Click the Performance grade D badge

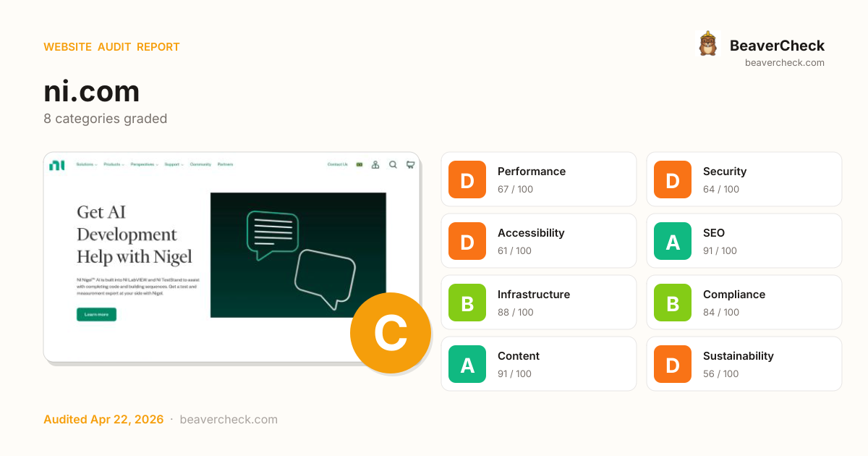467,180
